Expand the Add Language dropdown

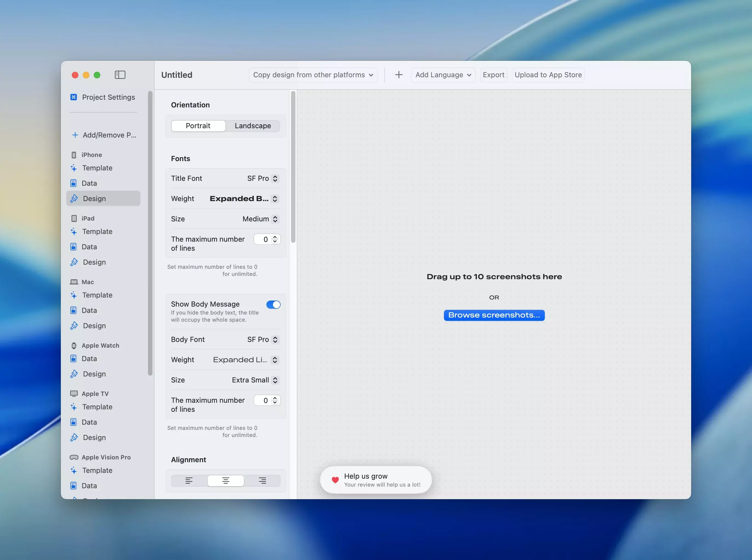click(443, 75)
